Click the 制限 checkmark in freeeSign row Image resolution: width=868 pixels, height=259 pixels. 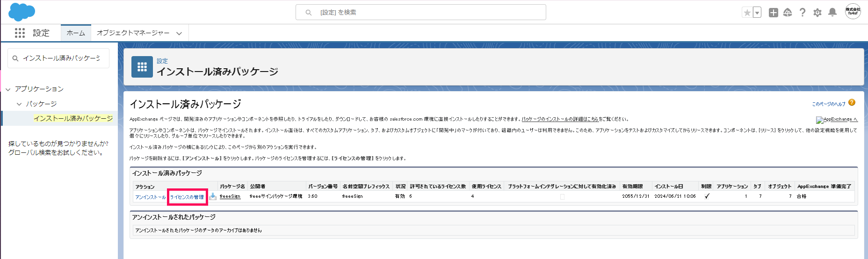point(707,196)
